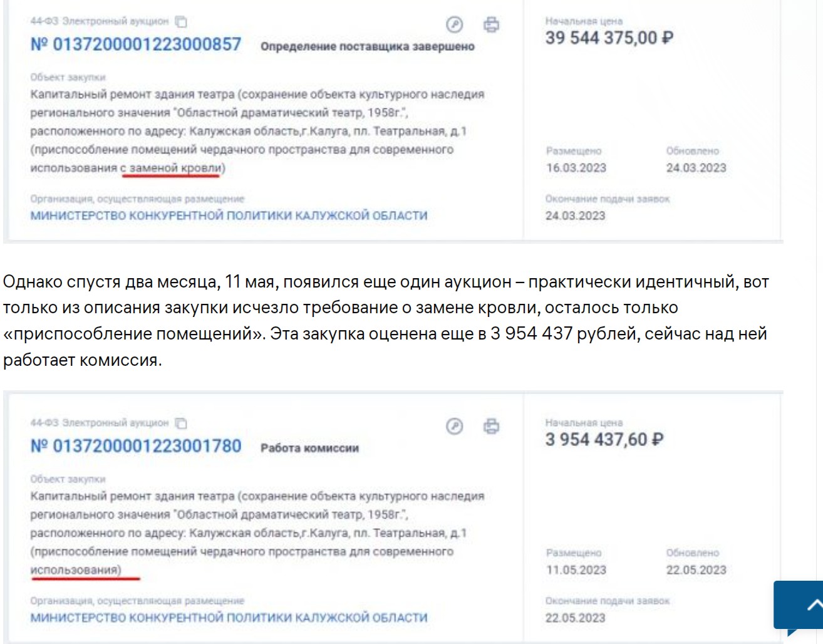
Task: Open the Министерство конкурентной политики link in the first card
Action: [229, 216]
